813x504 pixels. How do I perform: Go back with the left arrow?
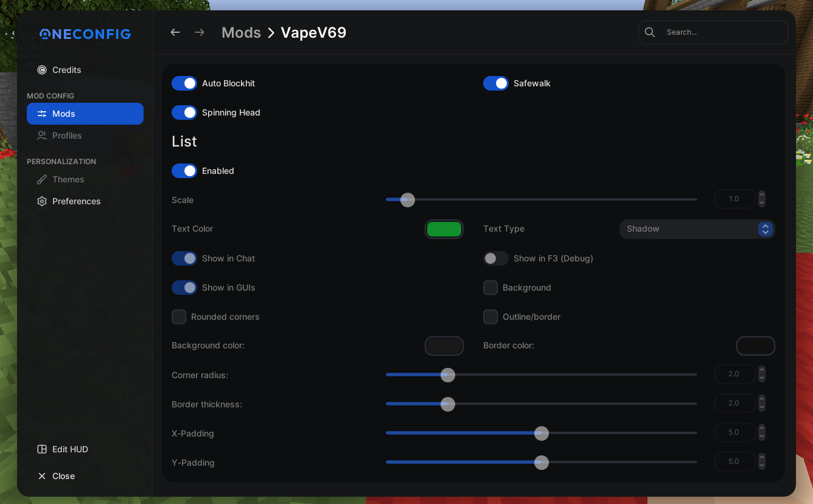pyautogui.click(x=175, y=32)
